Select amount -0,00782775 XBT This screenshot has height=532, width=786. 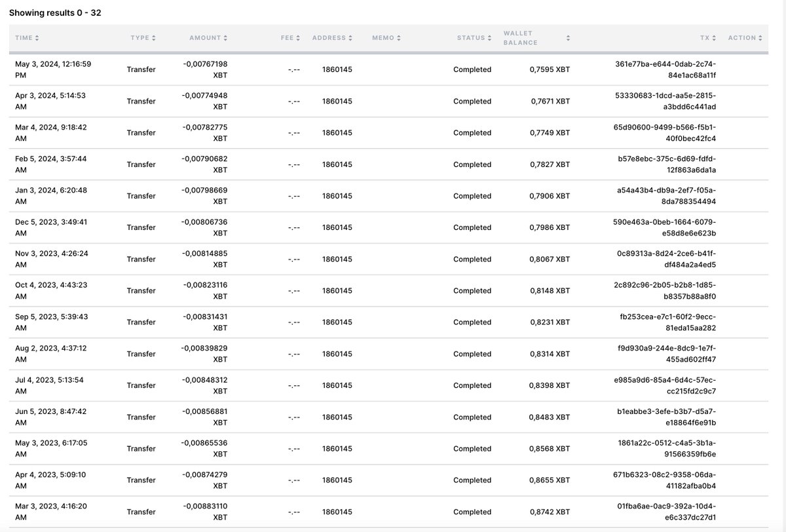point(205,132)
